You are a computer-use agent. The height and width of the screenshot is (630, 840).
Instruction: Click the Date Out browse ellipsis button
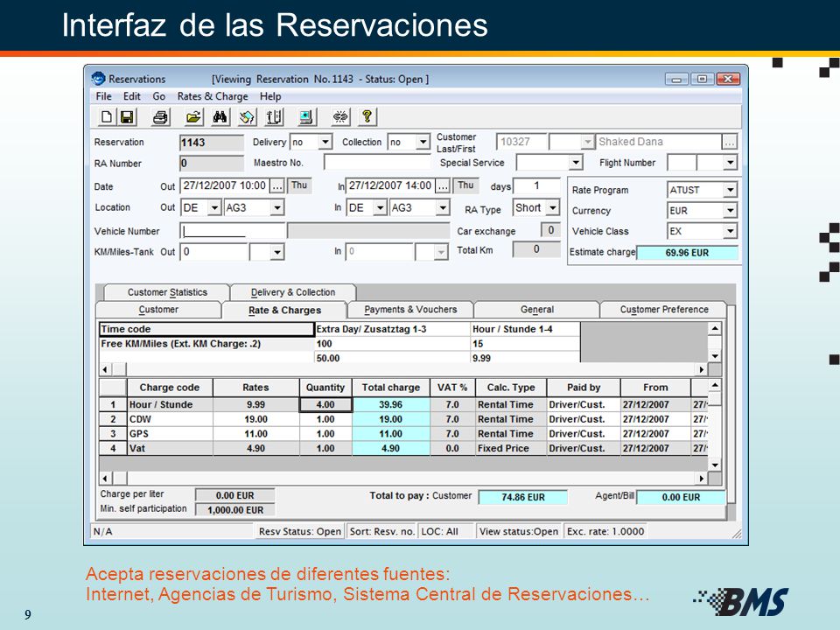pyautogui.click(x=276, y=185)
